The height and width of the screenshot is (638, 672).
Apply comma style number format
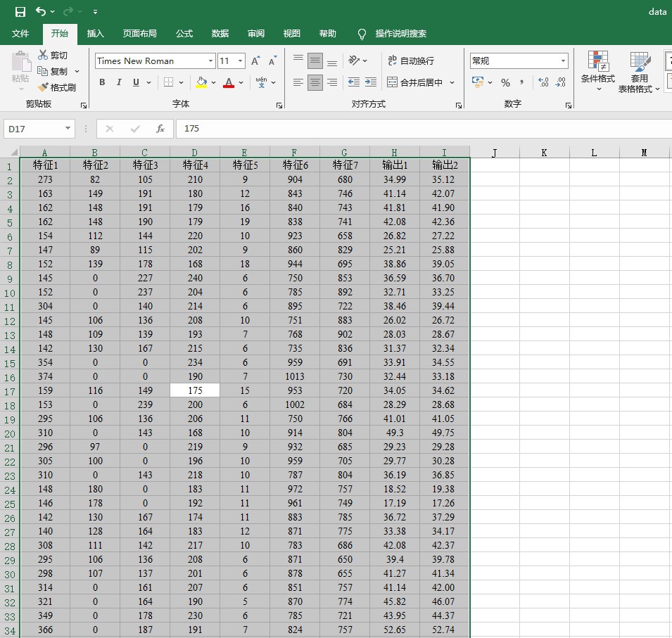[521, 82]
